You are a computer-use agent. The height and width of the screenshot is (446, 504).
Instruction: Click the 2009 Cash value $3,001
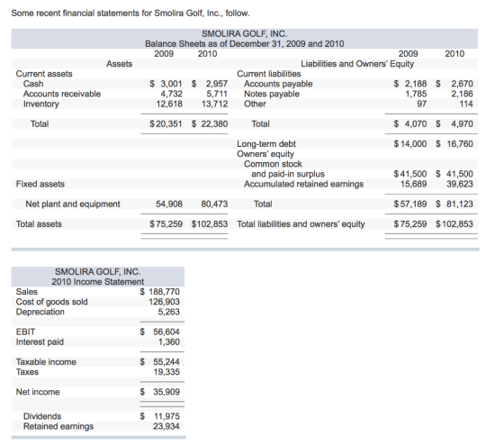[x=166, y=84]
